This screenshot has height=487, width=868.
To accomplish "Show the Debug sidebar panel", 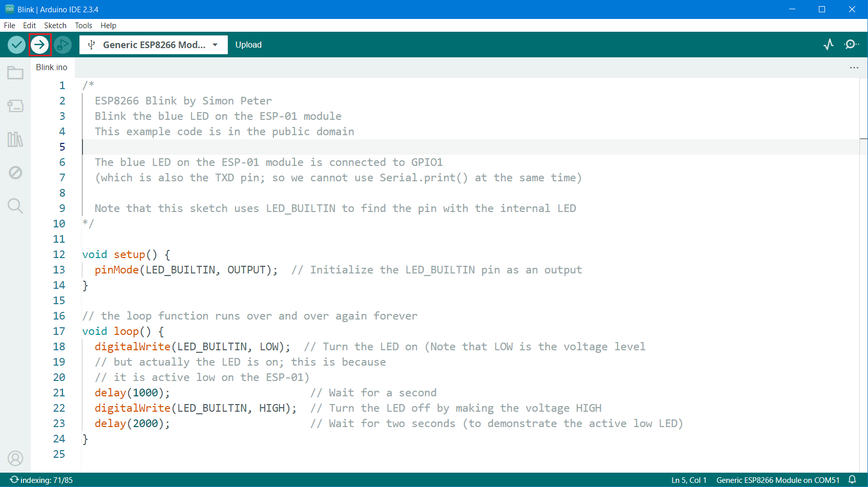I will click(x=15, y=173).
